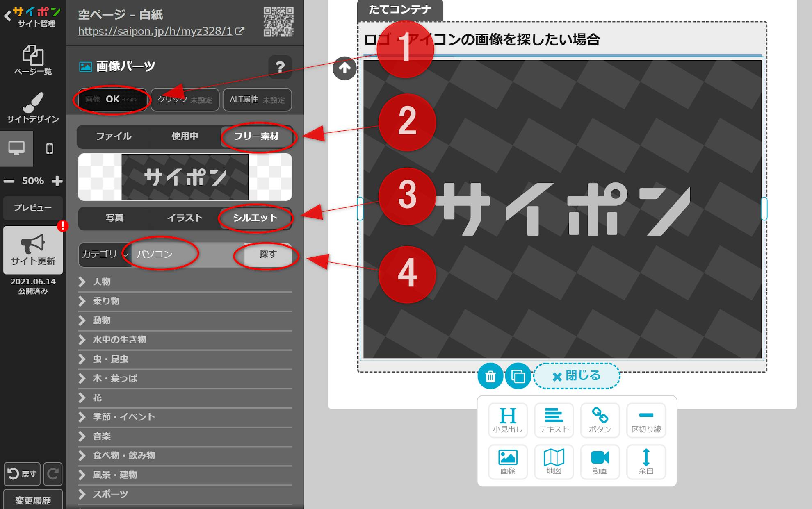Click the パソコン search input field
Image resolution: width=812 pixels, height=509 pixels.
tap(188, 254)
